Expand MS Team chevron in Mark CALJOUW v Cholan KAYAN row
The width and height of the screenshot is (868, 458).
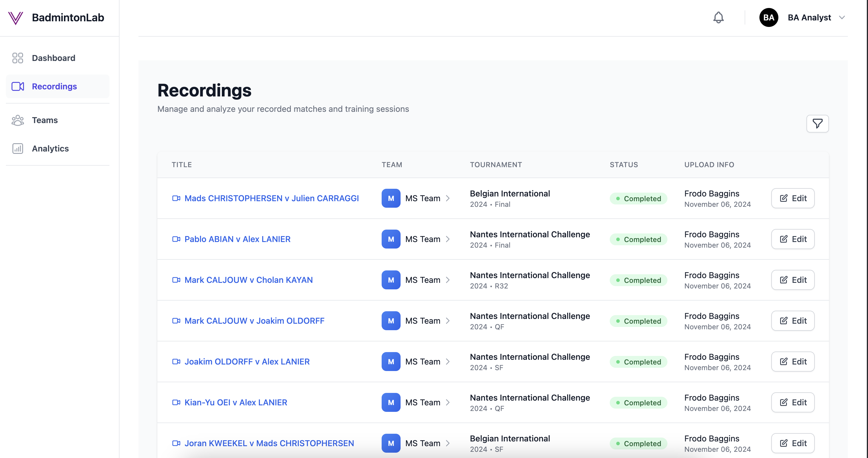(x=448, y=280)
